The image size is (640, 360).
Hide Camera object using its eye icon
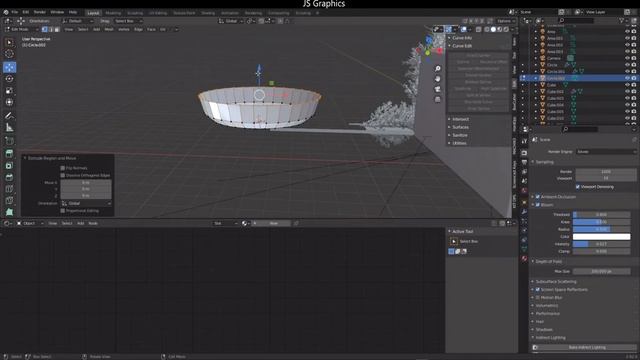click(627, 58)
